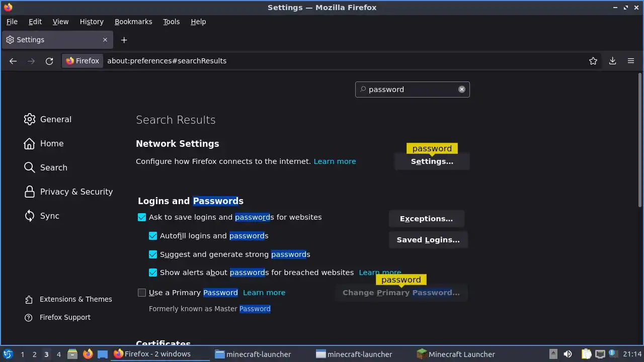Go to Home settings category
This screenshot has height=362, width=644.
pyautogui.click(x=44, y=143)
